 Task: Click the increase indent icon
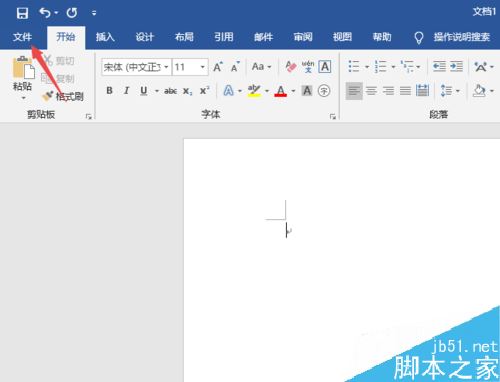tap(456, 66)
